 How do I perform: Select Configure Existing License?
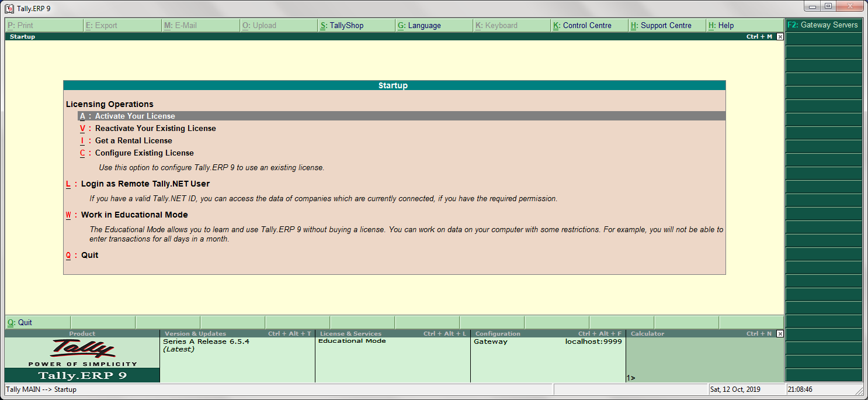click(x=144, y=153)
